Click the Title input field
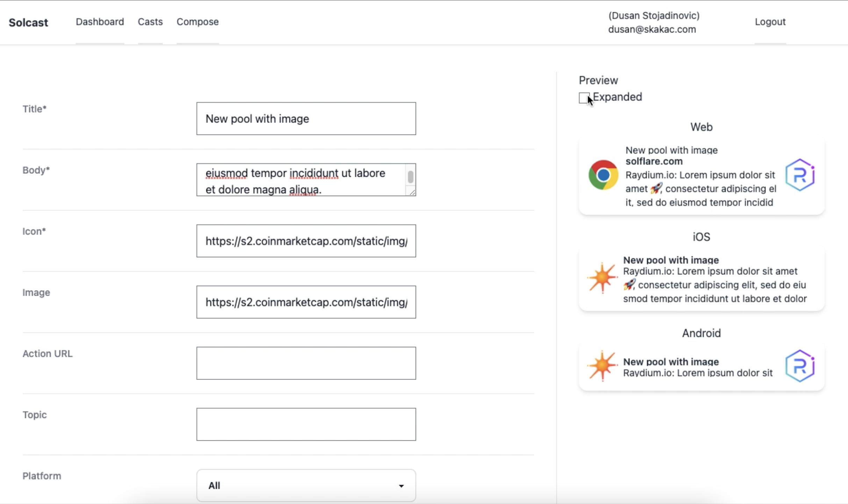848x504 pixels. click(306, 118)
